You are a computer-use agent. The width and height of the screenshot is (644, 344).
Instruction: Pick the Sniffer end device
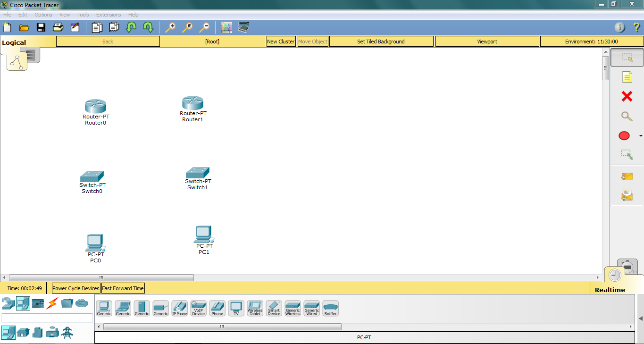tap(330, 308)
